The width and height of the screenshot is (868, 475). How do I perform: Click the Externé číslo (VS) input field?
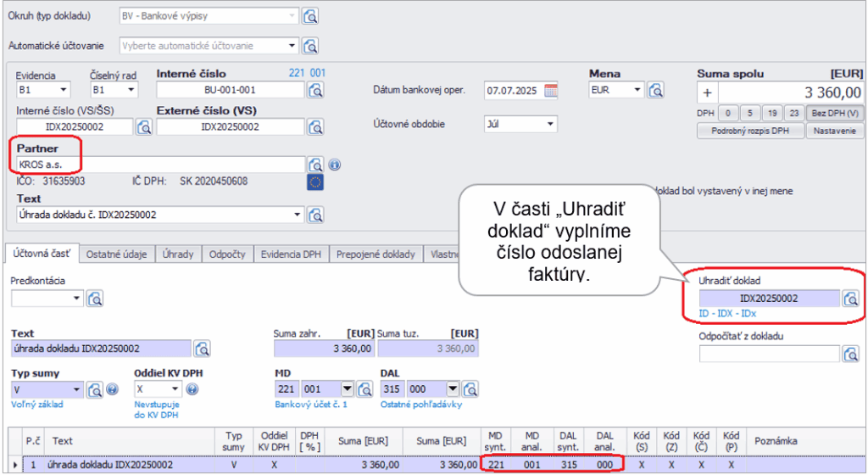230,126
